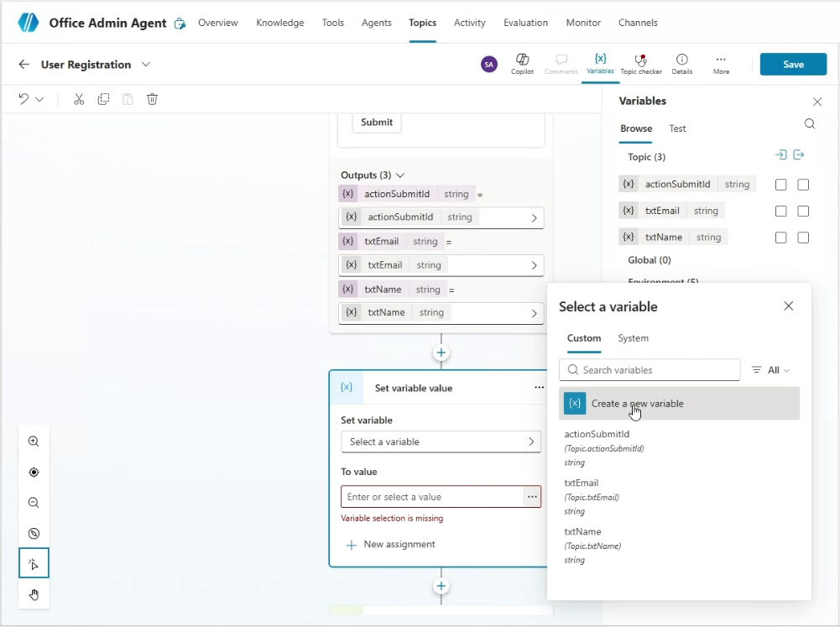Open the txtEmail output variable selector
840x627 pixels.
pyautogui.click(x=441, y=264)
